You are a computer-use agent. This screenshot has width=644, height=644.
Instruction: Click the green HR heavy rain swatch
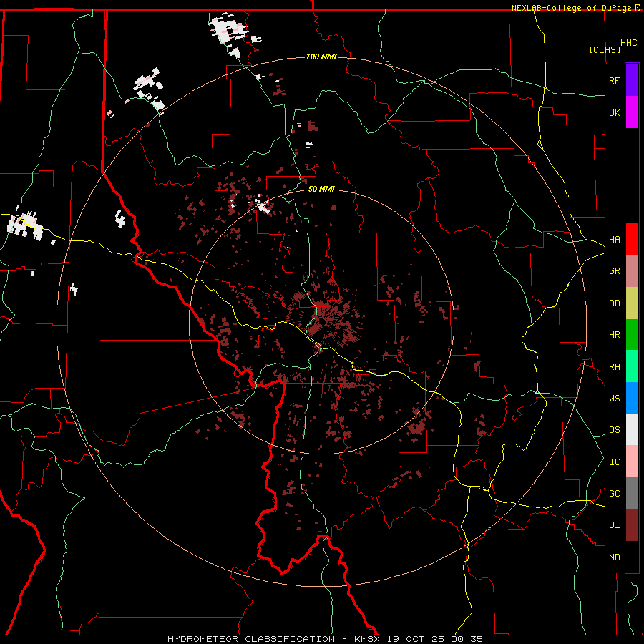tap(632, 335)
